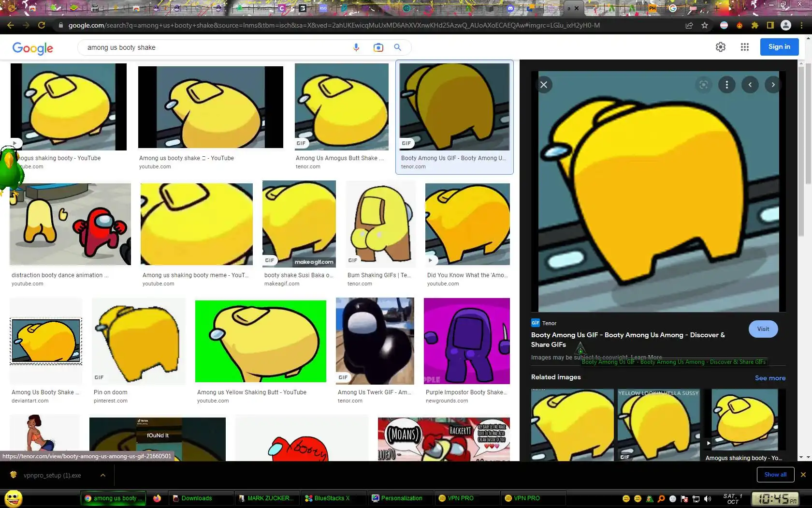This screenshot has width=812, height=508.
Task: Click Show all downloads button
Action: click(775, 475)
